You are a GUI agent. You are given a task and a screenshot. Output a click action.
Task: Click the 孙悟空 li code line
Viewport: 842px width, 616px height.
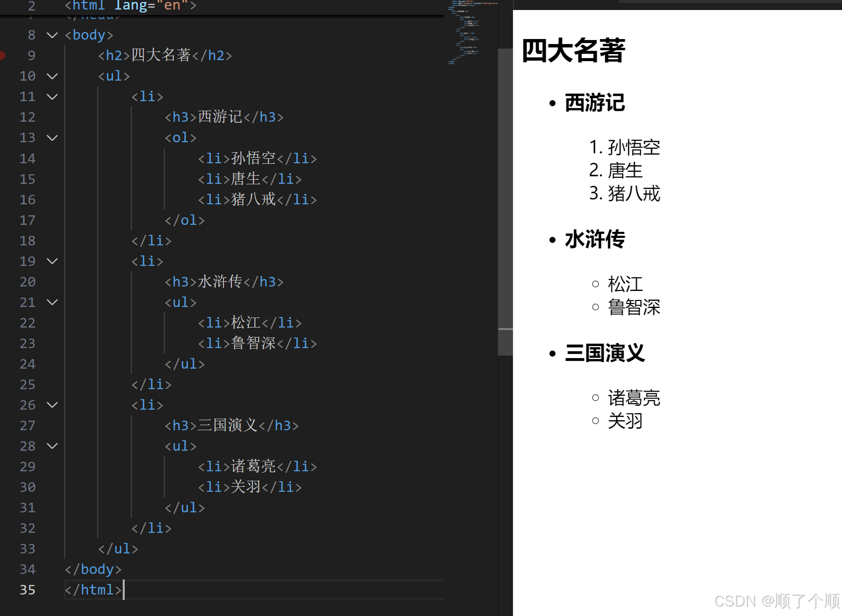click(257, 158)
